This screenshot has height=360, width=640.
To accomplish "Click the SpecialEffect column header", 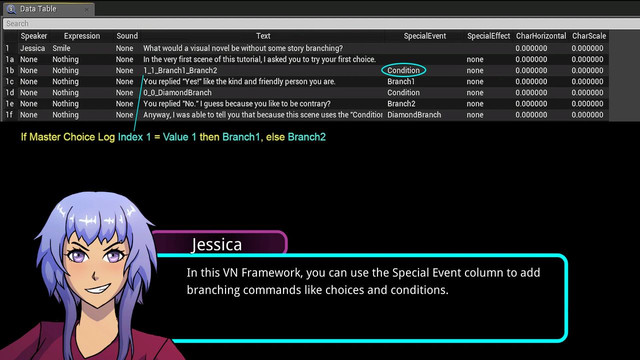I will pos(489,36).
